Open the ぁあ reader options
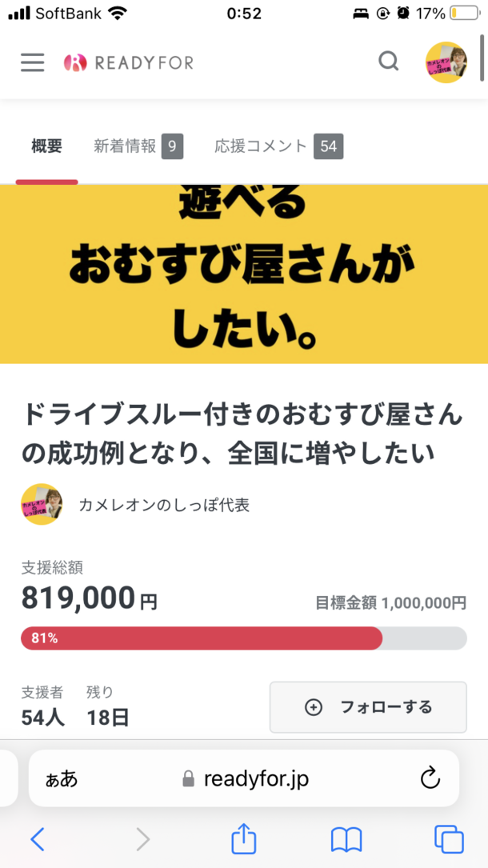This screenshot has width=488, height=868. [62, 778]
